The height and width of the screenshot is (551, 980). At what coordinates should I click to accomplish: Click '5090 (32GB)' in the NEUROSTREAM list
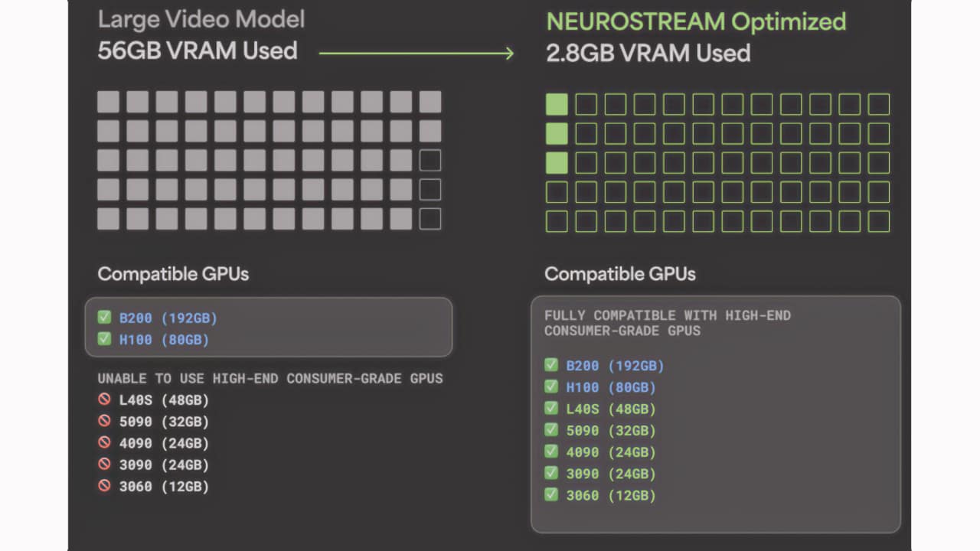click(x=612, y=430)
